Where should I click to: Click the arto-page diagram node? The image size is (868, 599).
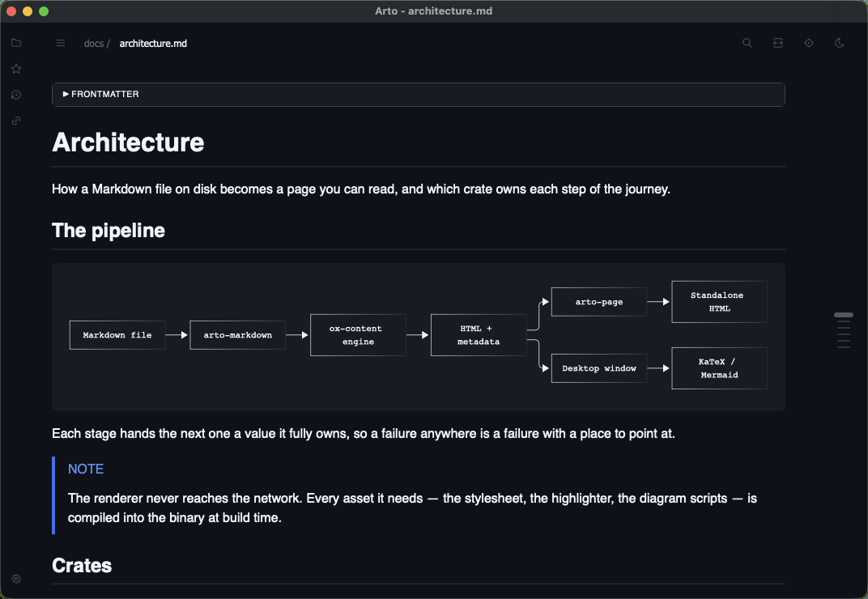click(599, 302)
